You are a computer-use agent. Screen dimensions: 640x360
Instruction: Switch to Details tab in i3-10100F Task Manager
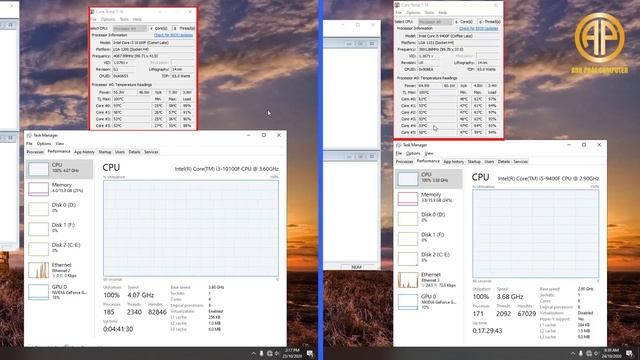click(x=134, y=152)
